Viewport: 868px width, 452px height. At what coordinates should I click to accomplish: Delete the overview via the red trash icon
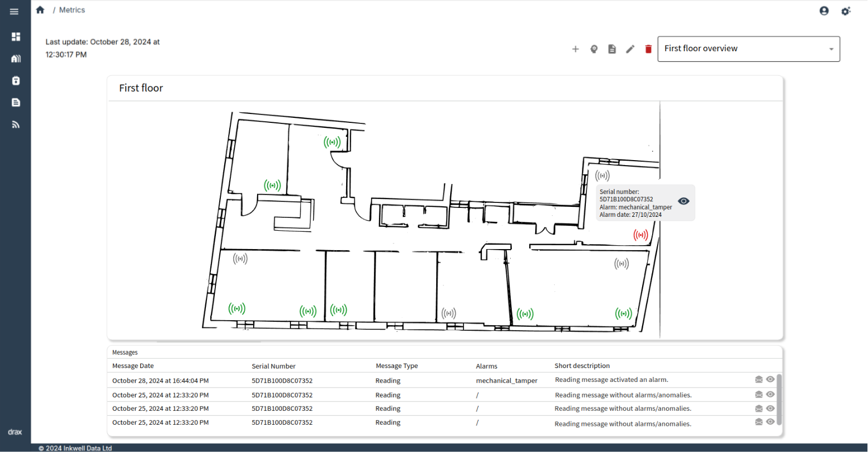pyautogui.click(x=648, y=49)
